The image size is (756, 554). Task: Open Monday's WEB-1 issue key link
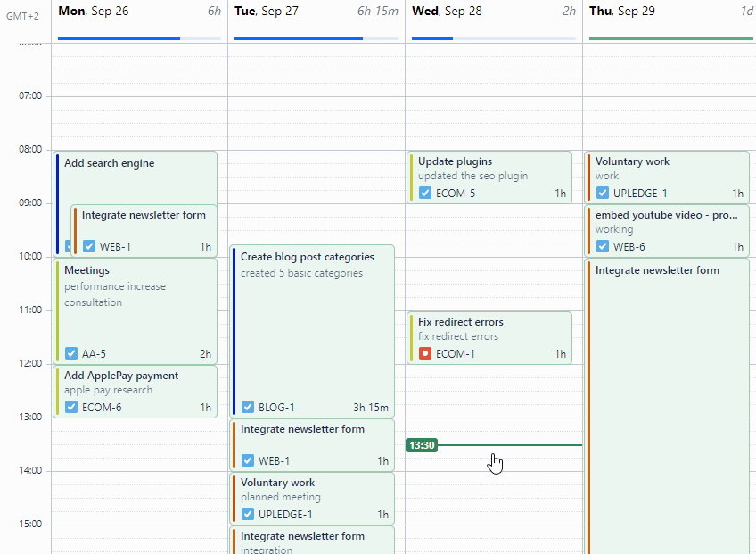[115, 246]
